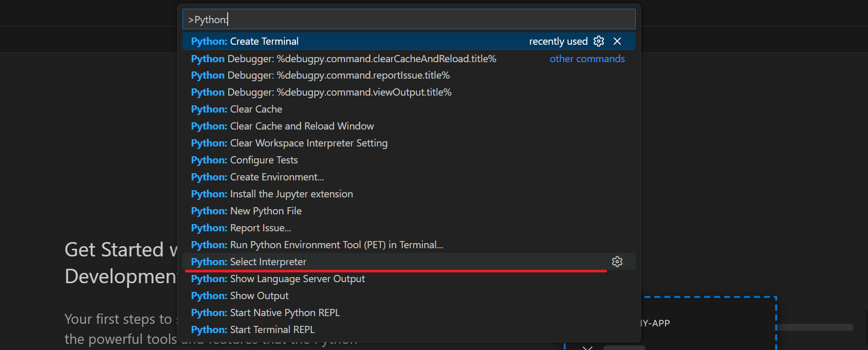Choose Python Debugger clearCacheAndReload command
The width and height of the screenshot is (868, 350).
point(409,59)
